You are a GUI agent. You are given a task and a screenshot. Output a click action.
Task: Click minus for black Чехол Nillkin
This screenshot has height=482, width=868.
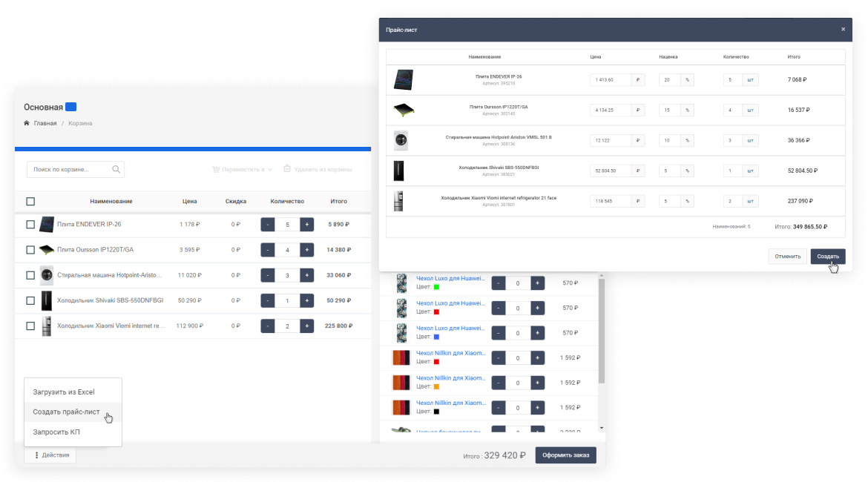(499, 407)
